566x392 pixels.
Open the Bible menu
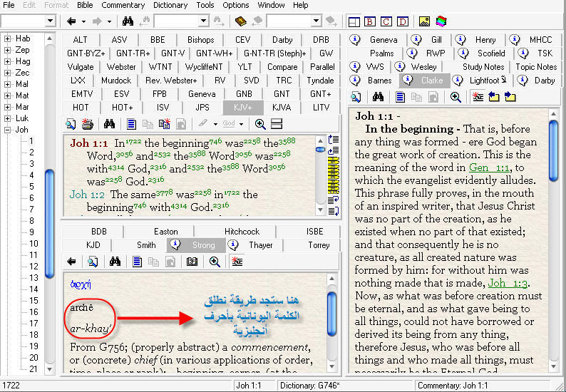85,5
